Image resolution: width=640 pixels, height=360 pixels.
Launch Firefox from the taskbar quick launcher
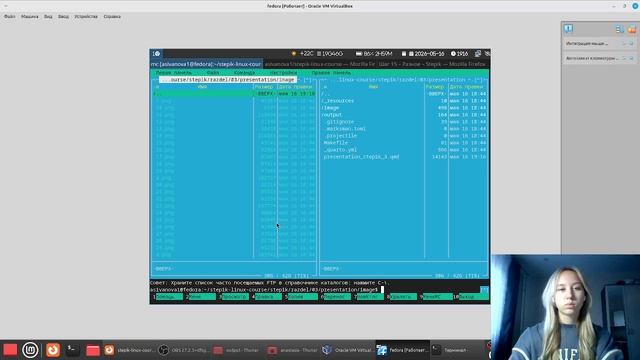click(53, 350)
